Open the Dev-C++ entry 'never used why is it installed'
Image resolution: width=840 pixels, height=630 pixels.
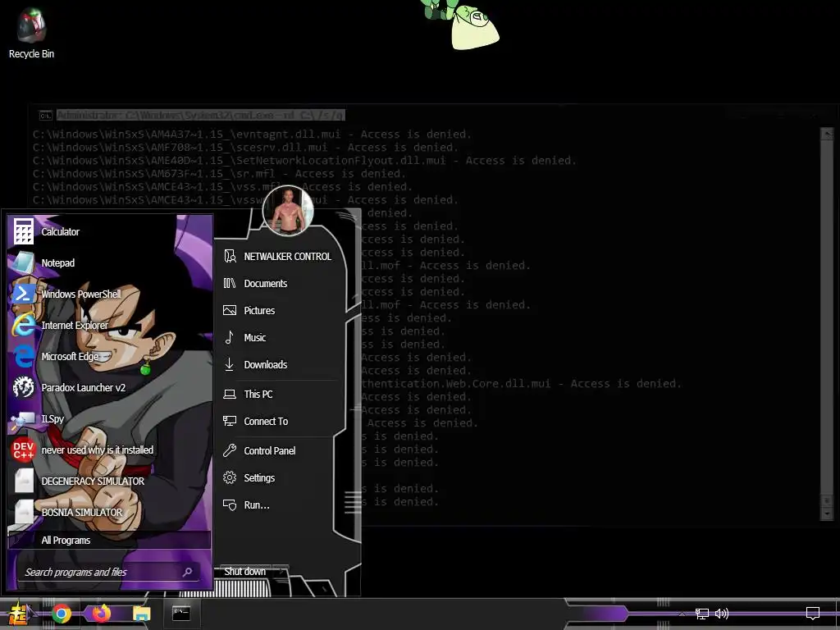click(110, 450)
